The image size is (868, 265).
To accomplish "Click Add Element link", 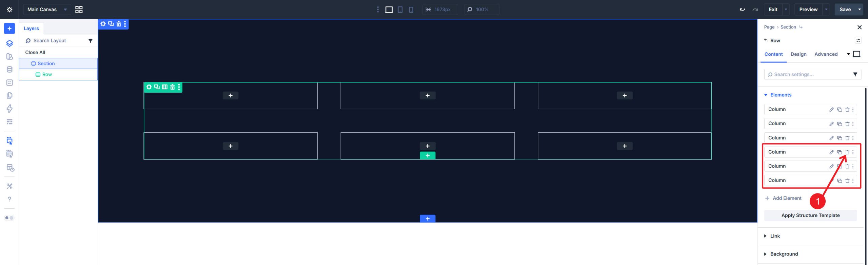I will point(783,198).
